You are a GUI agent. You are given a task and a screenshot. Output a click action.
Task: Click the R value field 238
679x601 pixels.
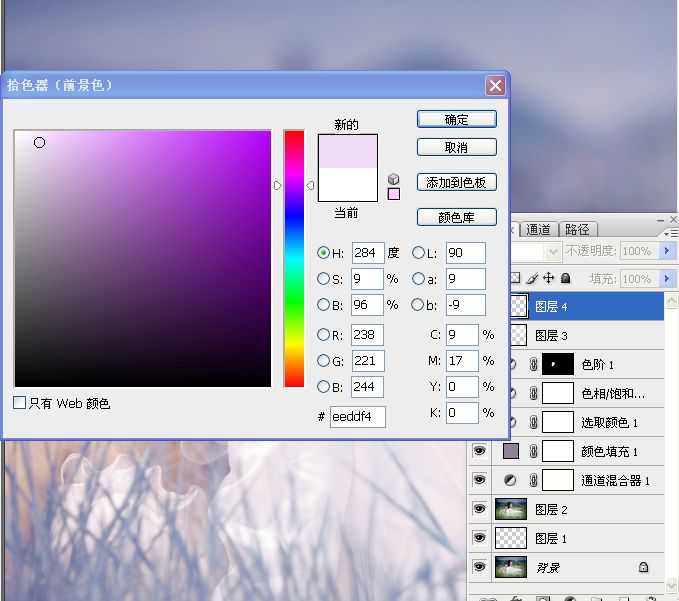(367, 335)
